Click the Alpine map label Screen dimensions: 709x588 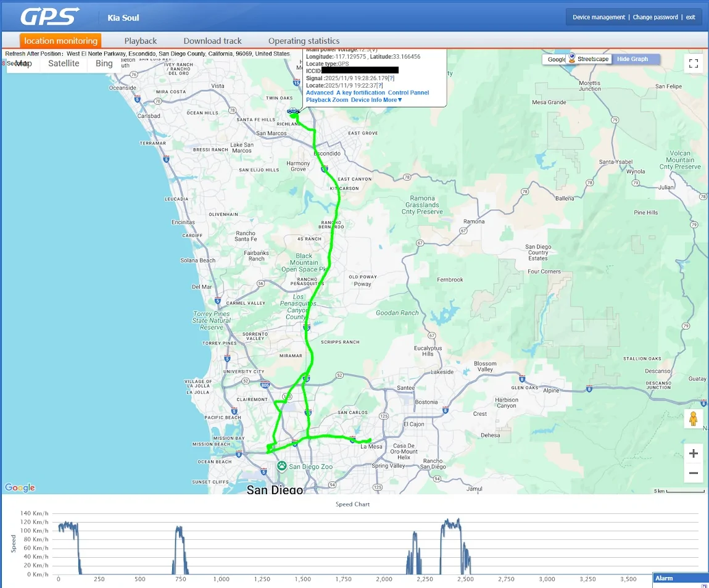(551, 391)
